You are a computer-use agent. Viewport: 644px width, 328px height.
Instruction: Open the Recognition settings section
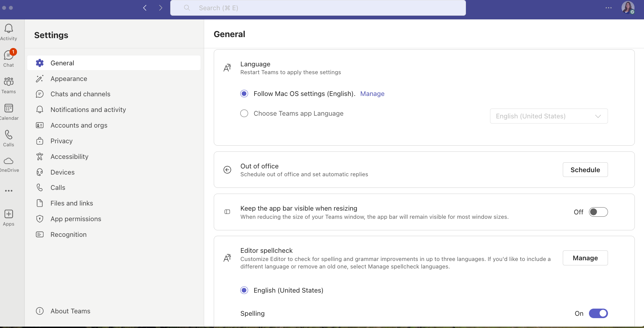tap(114, 234)
